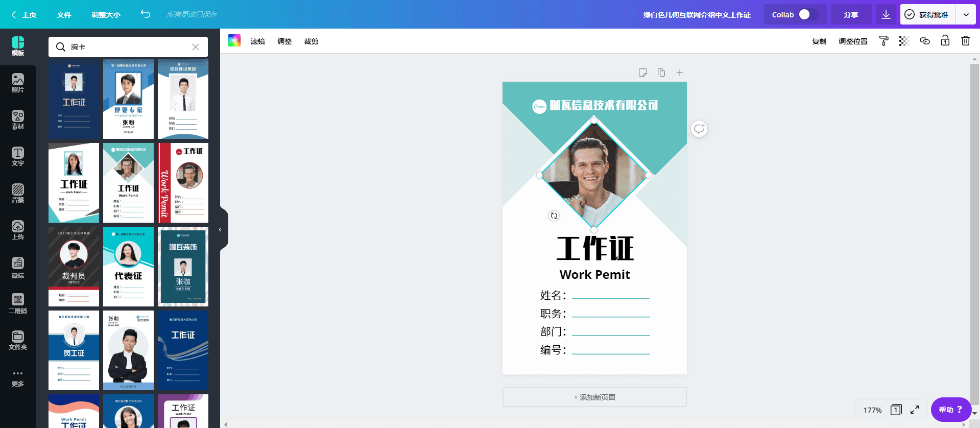Enter fullscreen presentation mode
The image size is (980, 428).
(915, 410)
